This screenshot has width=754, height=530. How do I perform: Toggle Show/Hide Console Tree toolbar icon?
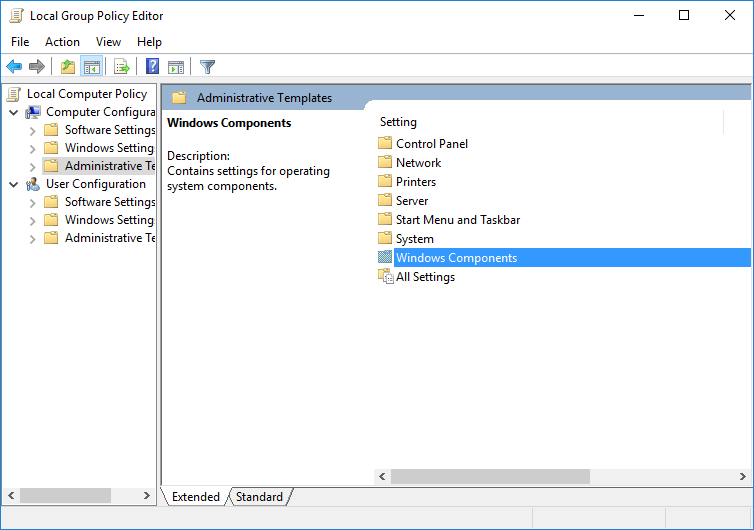92,66
